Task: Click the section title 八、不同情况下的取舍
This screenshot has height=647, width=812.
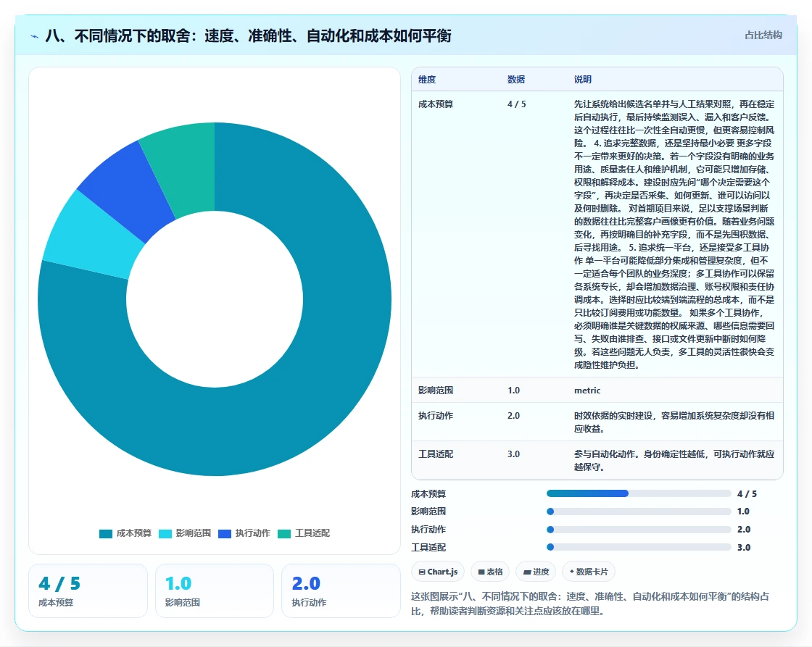Action: pos(248,36)
